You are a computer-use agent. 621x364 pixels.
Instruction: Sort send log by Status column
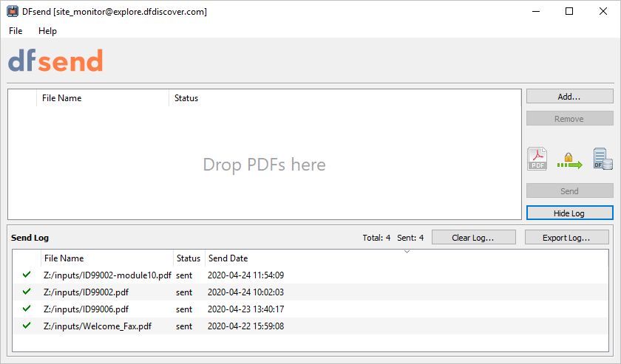tap(189, 258)
